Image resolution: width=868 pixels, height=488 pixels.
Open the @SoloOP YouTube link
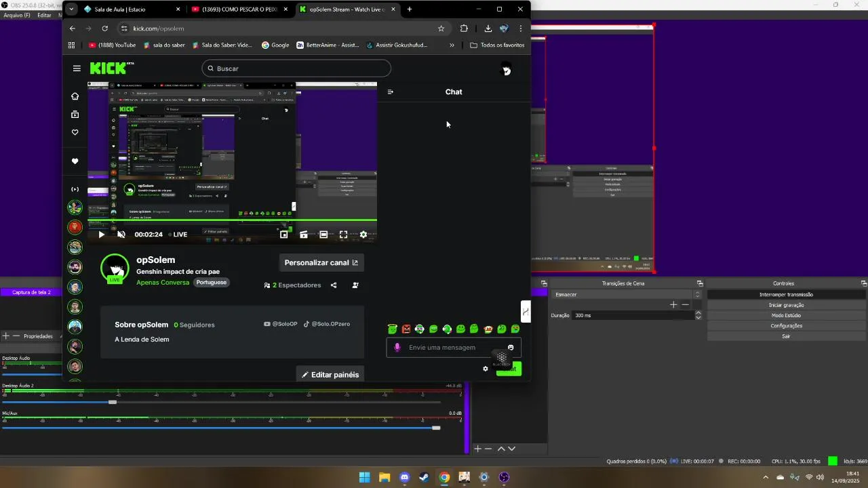click(281, 324)
